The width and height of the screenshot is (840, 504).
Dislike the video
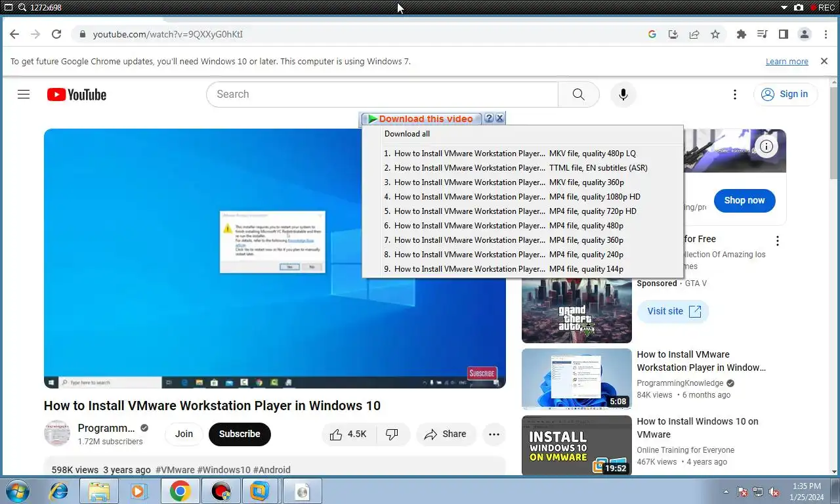pos(392,434)
